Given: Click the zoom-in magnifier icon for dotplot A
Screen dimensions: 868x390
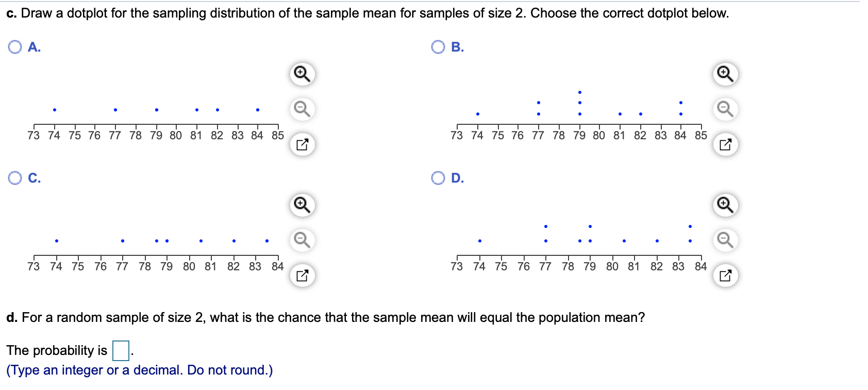Looking at the screenshot, I should (x=302, y=75).
